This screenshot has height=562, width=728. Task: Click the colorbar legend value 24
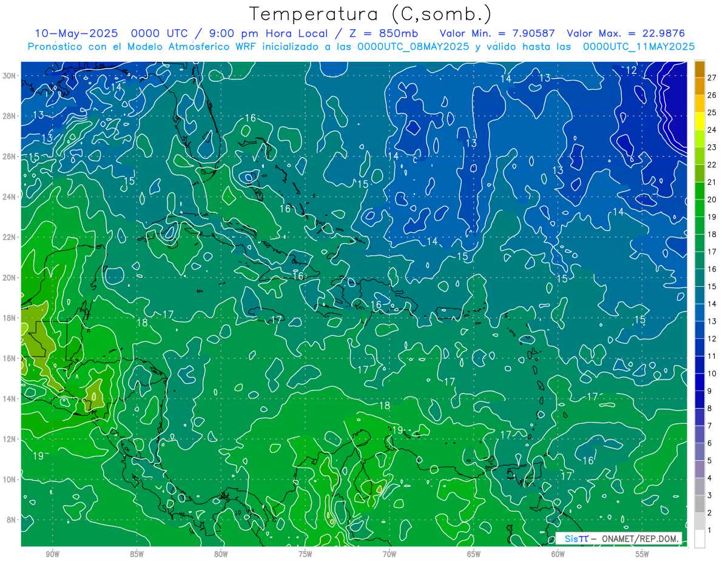712,130
